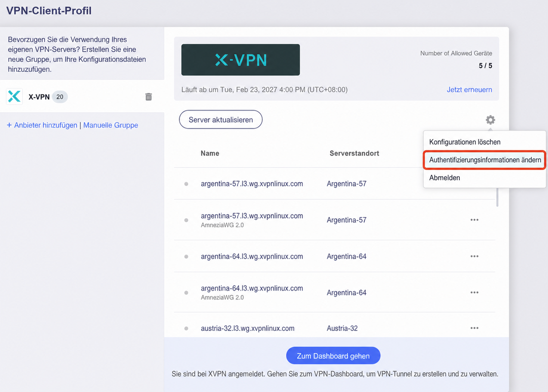This screenshot has width=548, height=392.
Task: Click Zum Dashboard gehen button
Action: tap(333, 356)
